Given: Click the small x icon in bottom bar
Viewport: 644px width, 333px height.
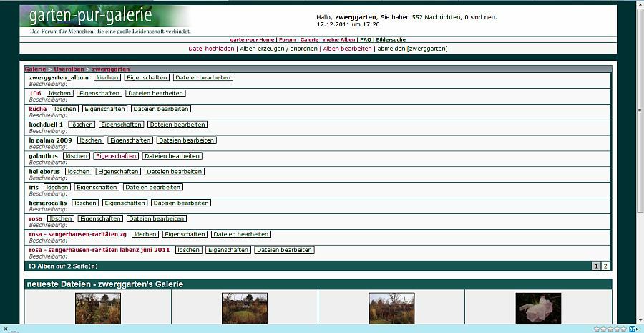Looking at the screenshot, I should (6, 329).
